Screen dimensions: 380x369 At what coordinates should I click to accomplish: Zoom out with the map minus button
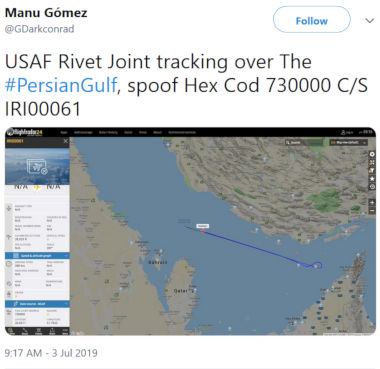point(372,211)
